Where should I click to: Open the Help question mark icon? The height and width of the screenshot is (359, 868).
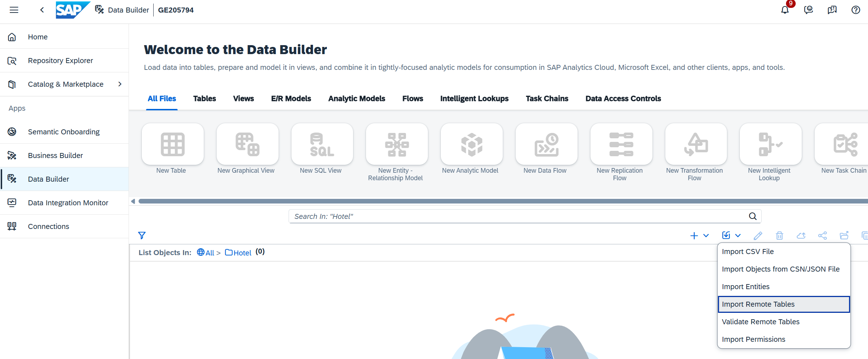pos(856,10)
